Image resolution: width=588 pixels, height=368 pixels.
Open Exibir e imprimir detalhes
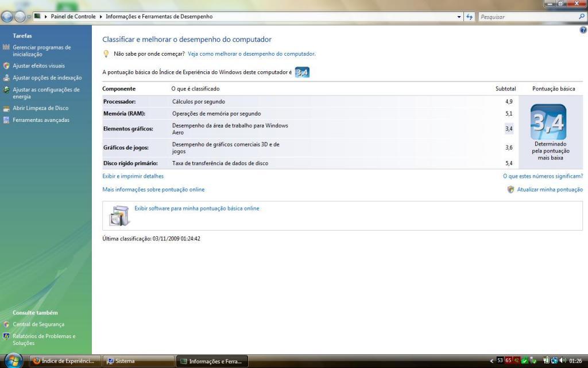pyautogui.click(x=133, y=176)
